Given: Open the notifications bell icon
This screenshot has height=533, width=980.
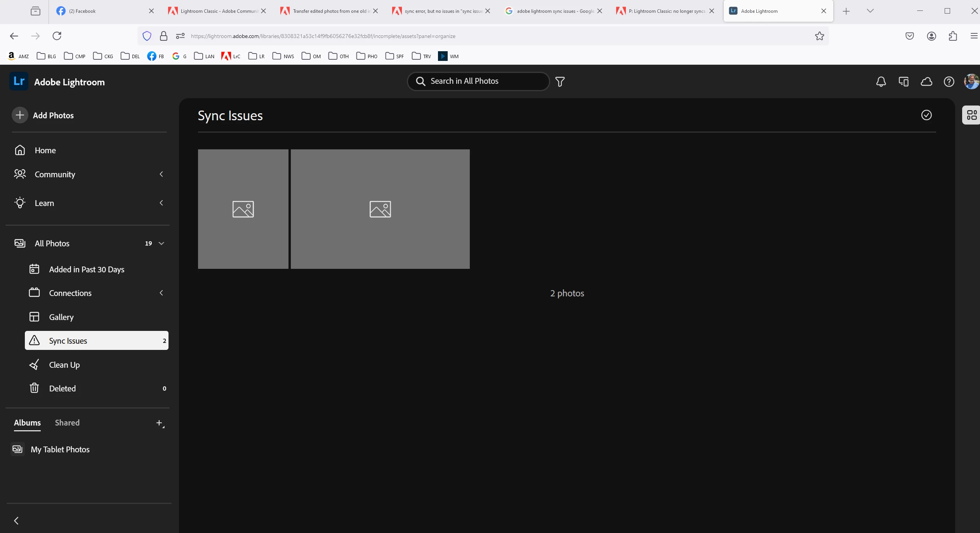Looking at the screenshot, I should point(881,81).
